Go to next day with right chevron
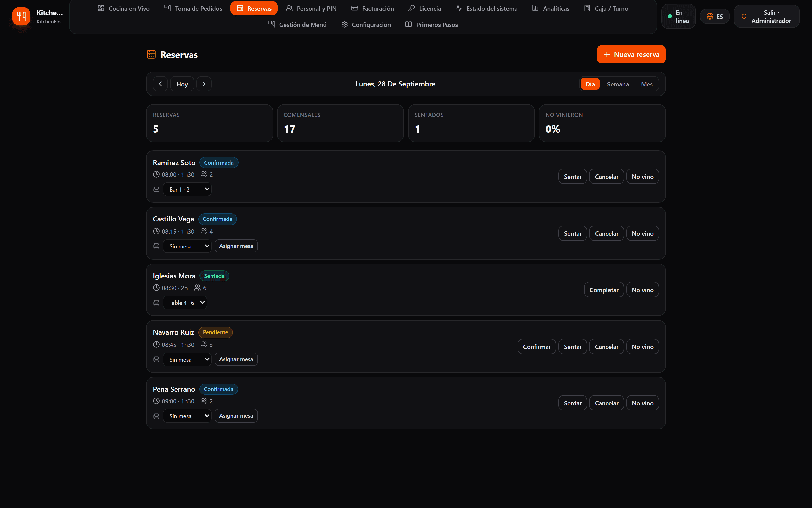Image resolution: width=812 pixels, height=508 pixels. 204,84
